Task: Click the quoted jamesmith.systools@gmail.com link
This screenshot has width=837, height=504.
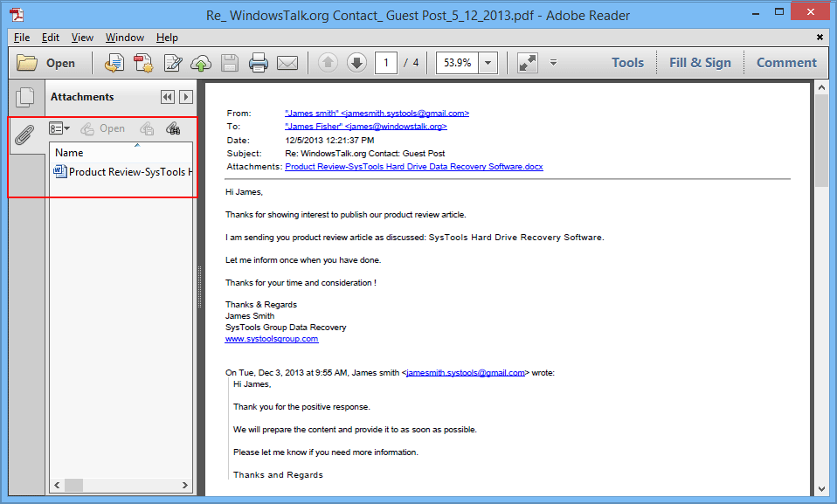Action: coord(466,373)
